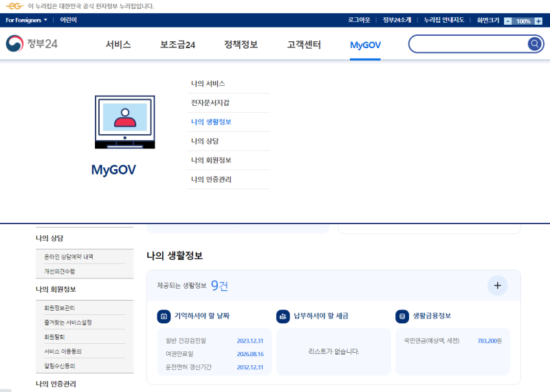The width and height of the screenshot is (550, 392).
Task: Open 즐겨찾는 서비스설정 in the sidebar
Action: (67, 322)
